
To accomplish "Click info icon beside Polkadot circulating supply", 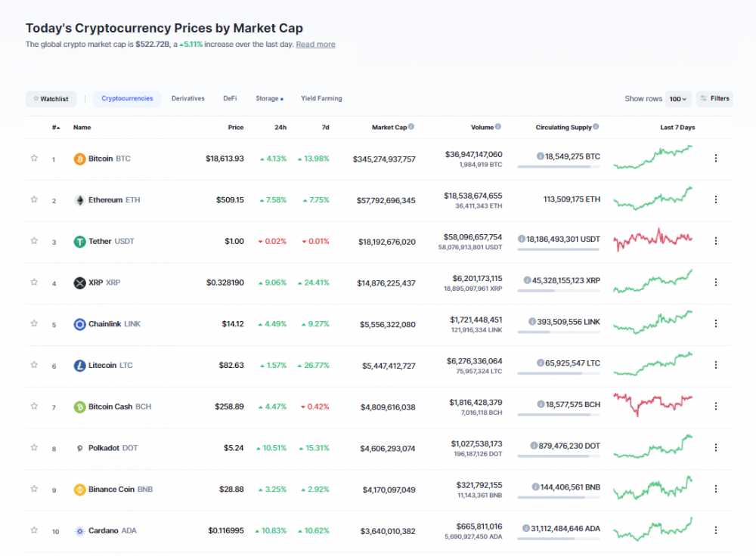I will click(x=534, y=446).
